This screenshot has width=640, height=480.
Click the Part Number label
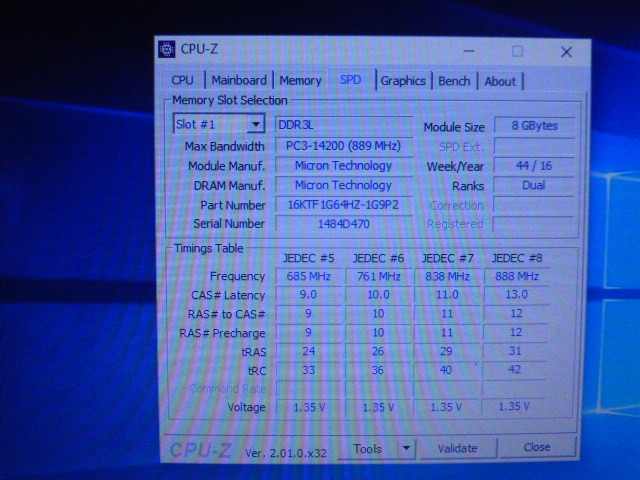(x=233, y=205)
